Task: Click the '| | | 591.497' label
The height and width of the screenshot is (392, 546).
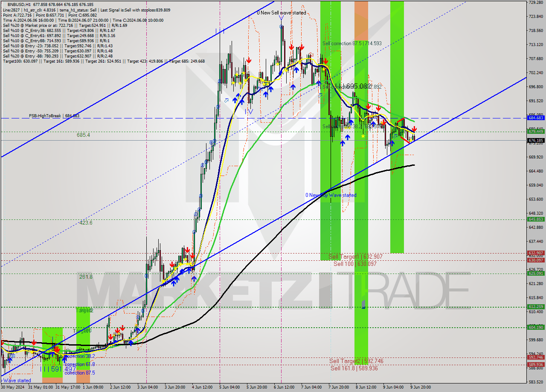Action: (x=58, y=369)
